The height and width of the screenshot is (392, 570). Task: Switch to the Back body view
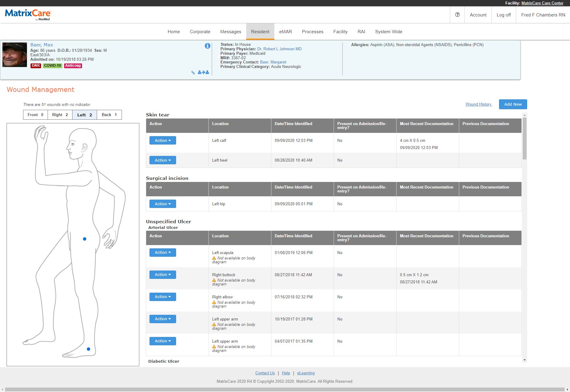[109, 115]
